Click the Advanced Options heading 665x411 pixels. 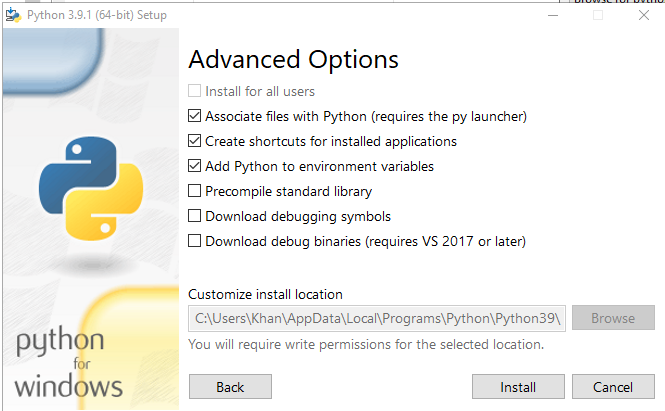(293, 60)
